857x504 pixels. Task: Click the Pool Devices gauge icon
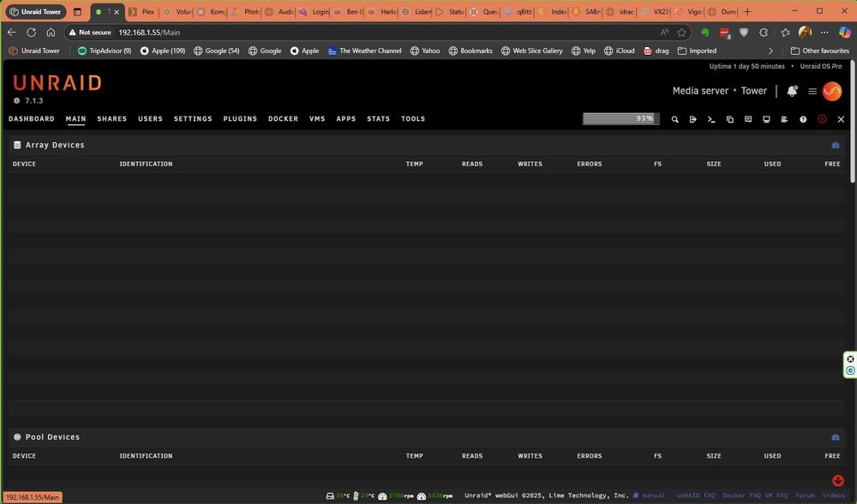click(x=835, y=437)
